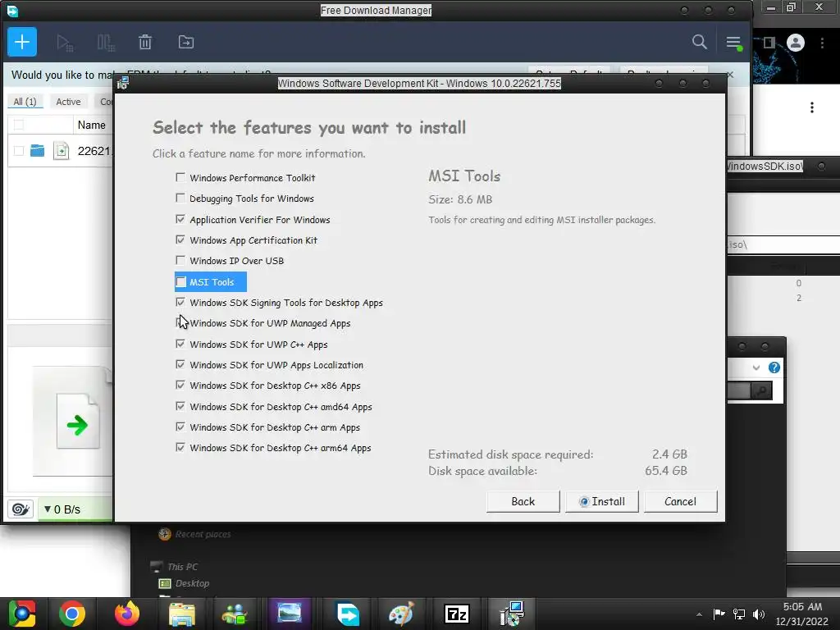The height and width of the screenshot is (630, 840).
Task: Click the add download plus button
Action: point(22,42)
